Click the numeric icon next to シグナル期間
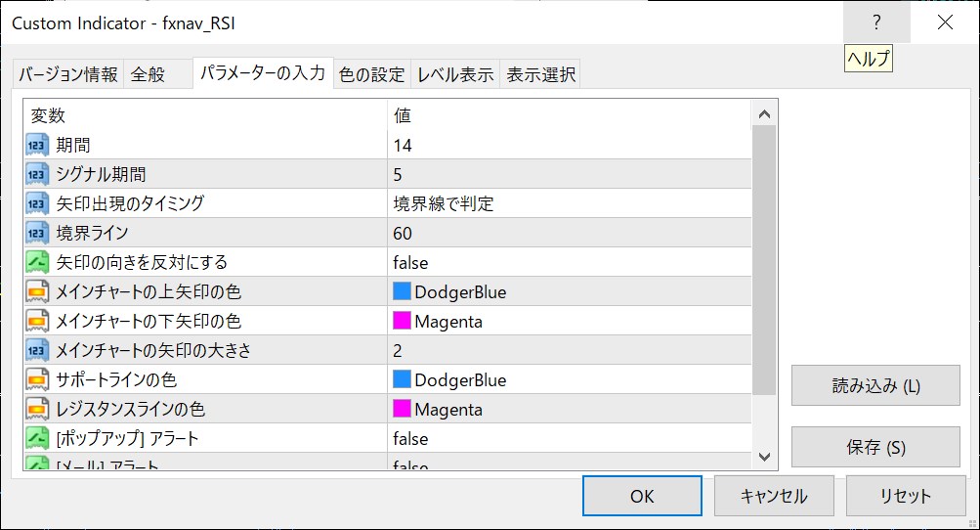The image size is (980, 530). click(x=37, y=174)
